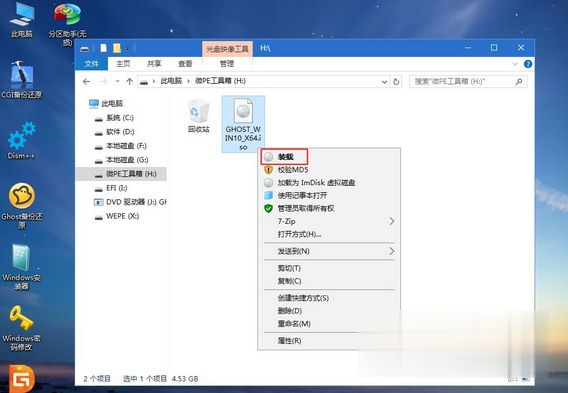Click 此电脑 breadcrumb chevron in address bar
The image size is (568, 393).
pyautogui.click(x=188, y=81)
